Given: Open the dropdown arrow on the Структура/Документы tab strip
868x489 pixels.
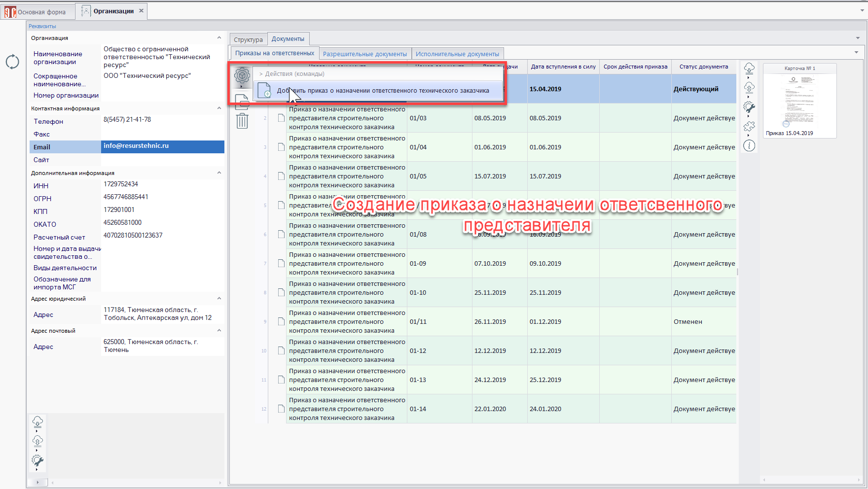Looking at the screenshot, I should point(858,38).
